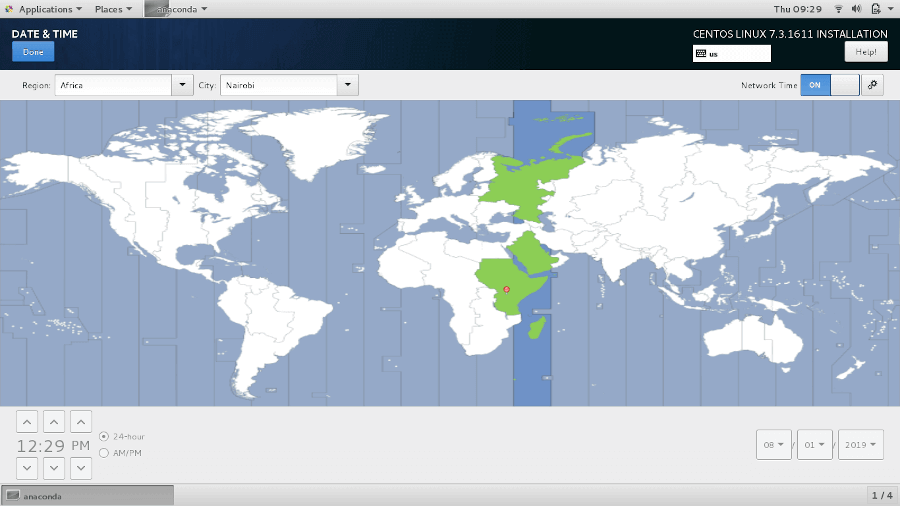The height and width of the screenshot is (506, 900).
Task: Open the year dropdown showing 2019
Action: coord(860,445)
